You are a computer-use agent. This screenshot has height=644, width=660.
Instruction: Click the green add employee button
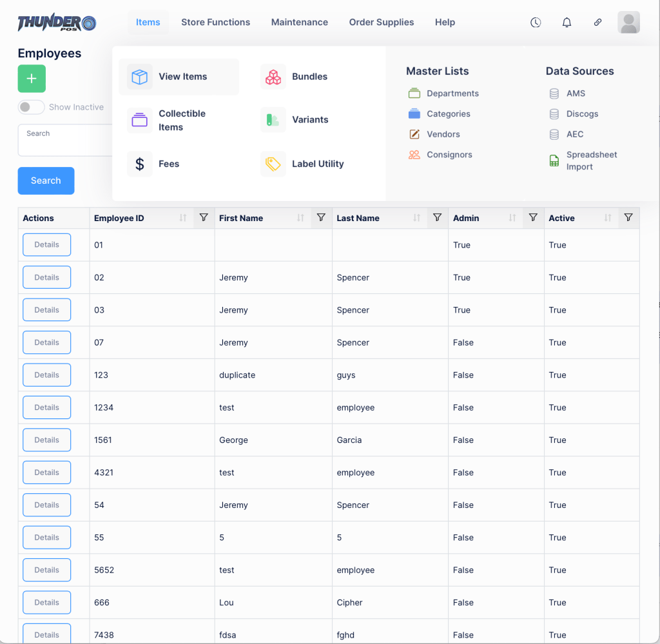[x=31, y=78]
